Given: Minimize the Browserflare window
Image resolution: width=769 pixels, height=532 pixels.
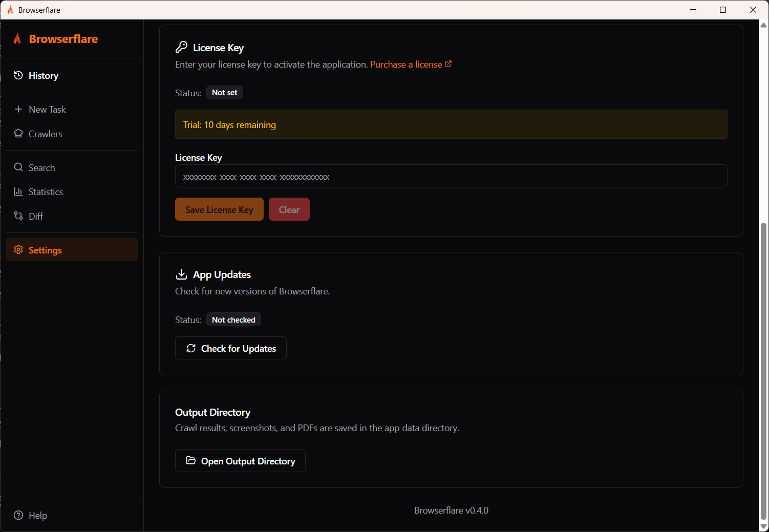Looking at the screenshot, I should (x=693, y=10).
